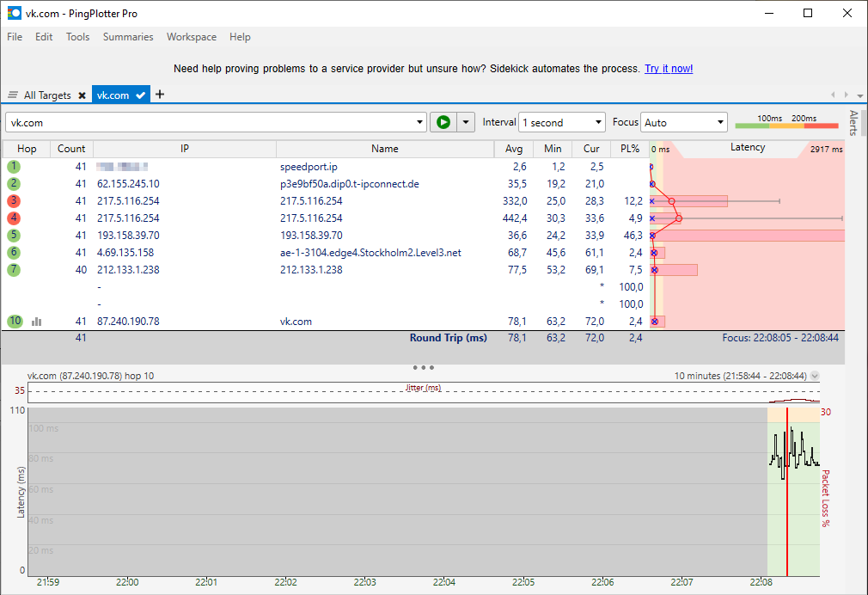The height and width of the screenshot is (595, 868).
Task: Select hop 5 green circle icon
Action: (14, 235)
